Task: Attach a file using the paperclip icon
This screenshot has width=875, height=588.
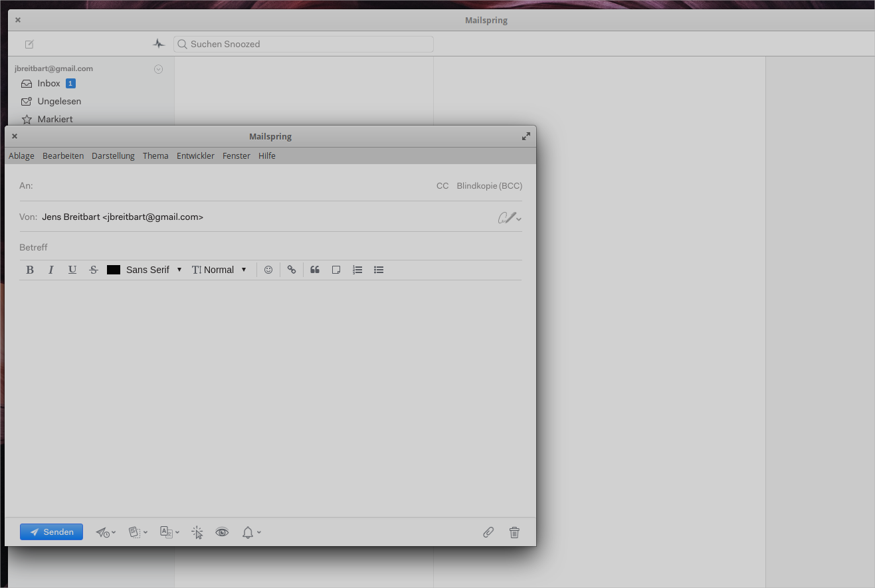Action: coord(488,532)
